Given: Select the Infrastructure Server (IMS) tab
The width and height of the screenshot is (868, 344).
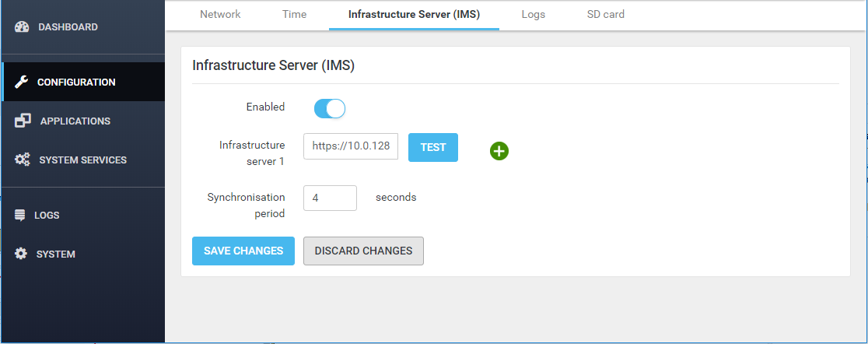Looking at the screenshot, I should coord(414,15).
